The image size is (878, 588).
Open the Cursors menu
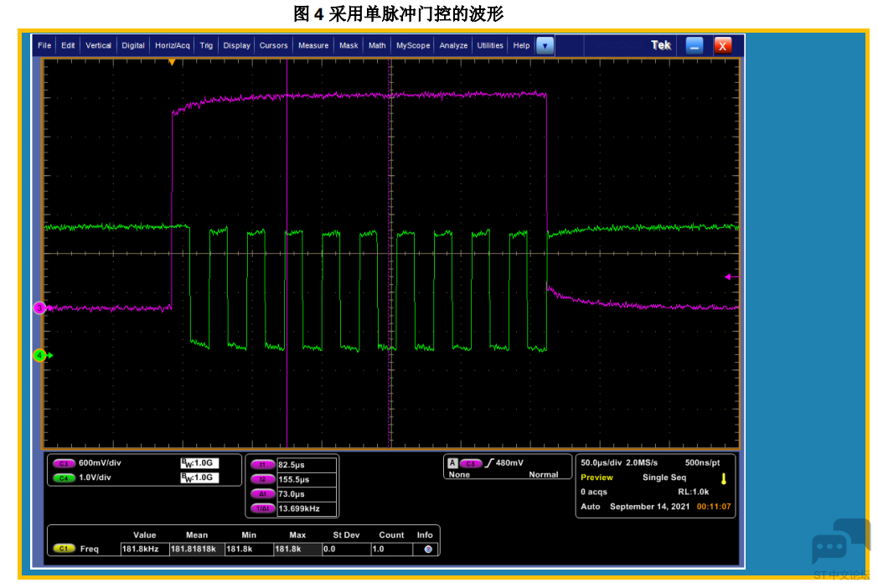click(273, 45)
